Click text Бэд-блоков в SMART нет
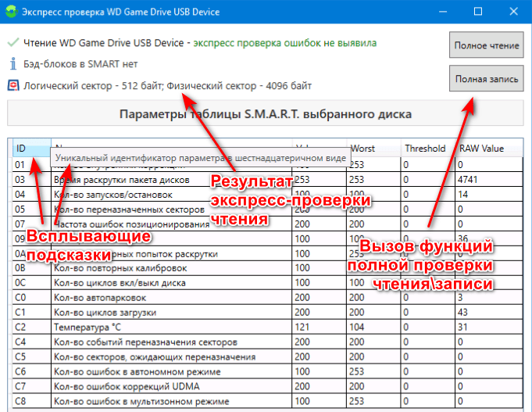This screenshot has width=532, height=412. pos(80,64)
